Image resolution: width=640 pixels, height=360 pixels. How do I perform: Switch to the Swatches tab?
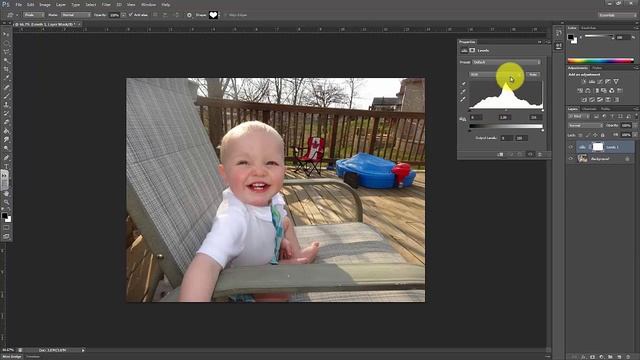[588, 28]
